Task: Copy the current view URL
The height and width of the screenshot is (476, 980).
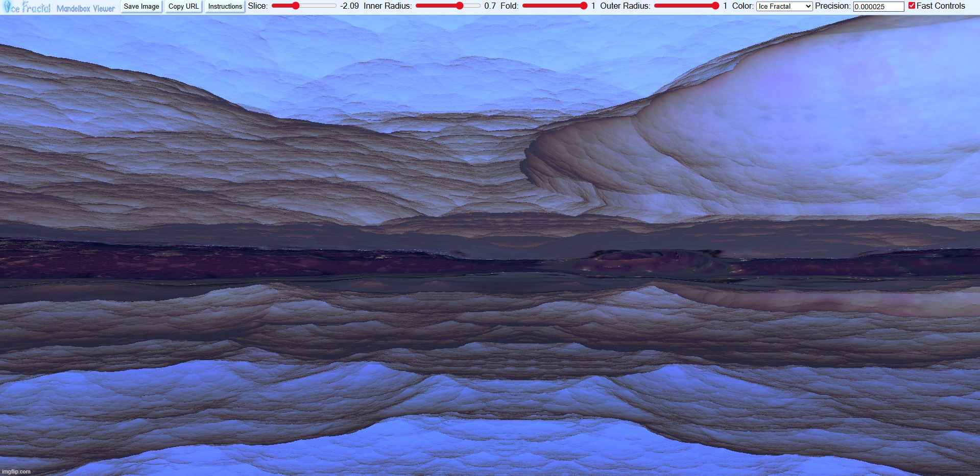Action: tap(183, 7)
